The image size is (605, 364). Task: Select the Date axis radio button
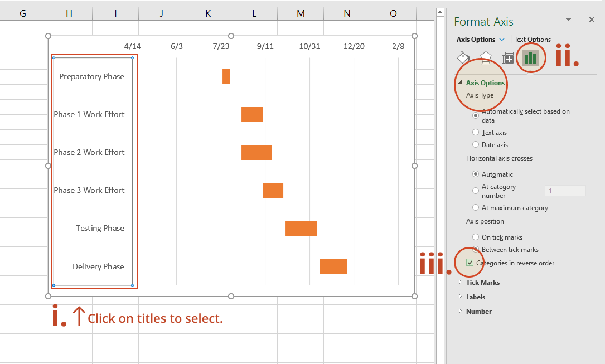pyautogui.click(x=475, y=144)
